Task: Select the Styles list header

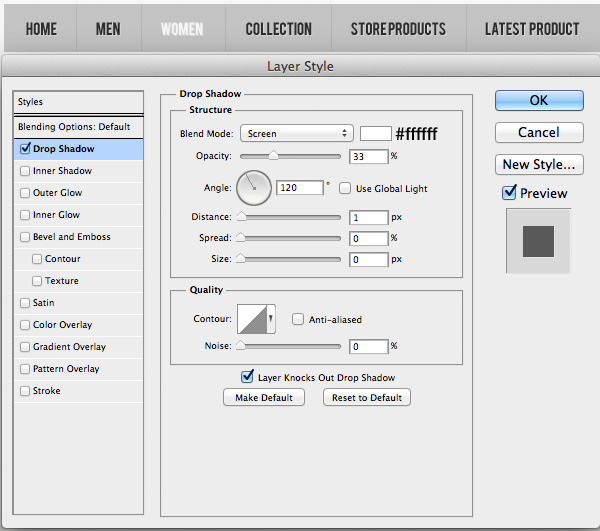Action: coord(78,102)
